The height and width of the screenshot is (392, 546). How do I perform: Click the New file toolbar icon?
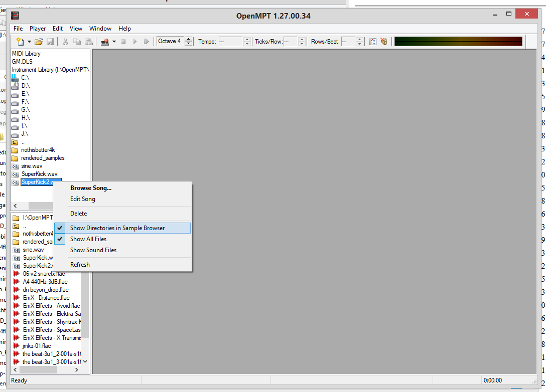click(x=20, y=42)
